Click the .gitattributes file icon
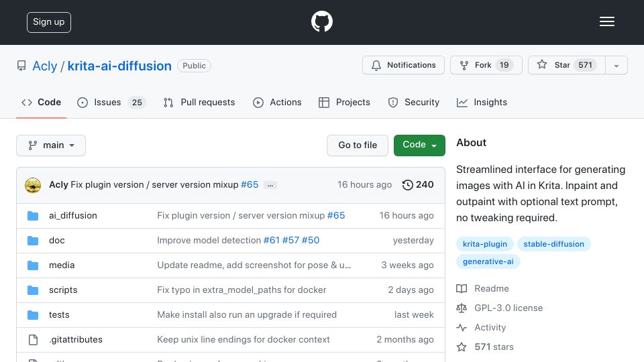 coord(33,340)
